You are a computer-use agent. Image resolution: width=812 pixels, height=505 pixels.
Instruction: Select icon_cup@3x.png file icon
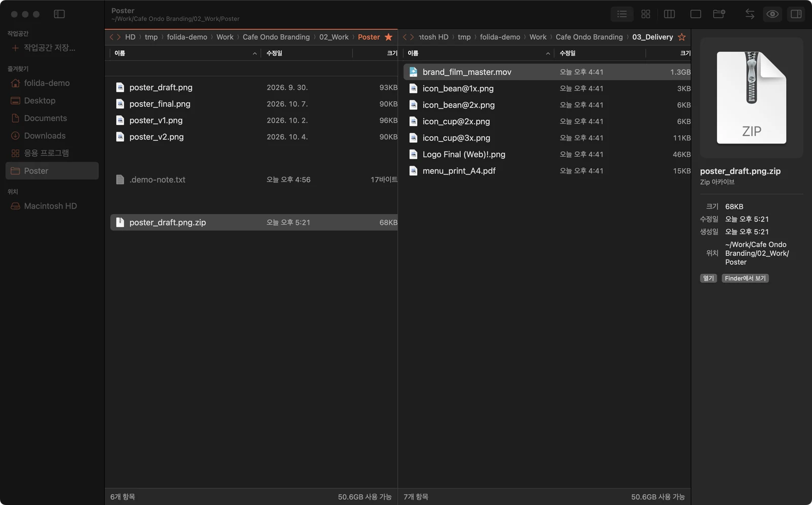[x=413, y=138]
